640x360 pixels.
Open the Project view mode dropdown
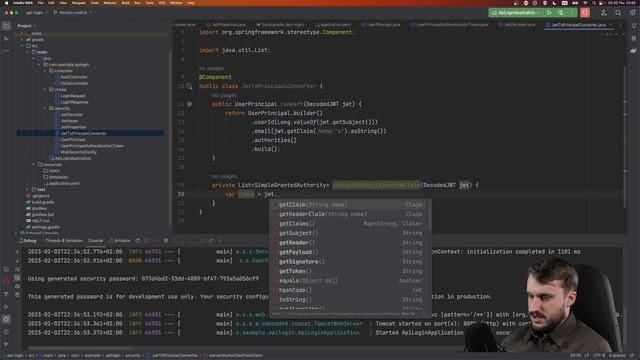coord(27,26)
